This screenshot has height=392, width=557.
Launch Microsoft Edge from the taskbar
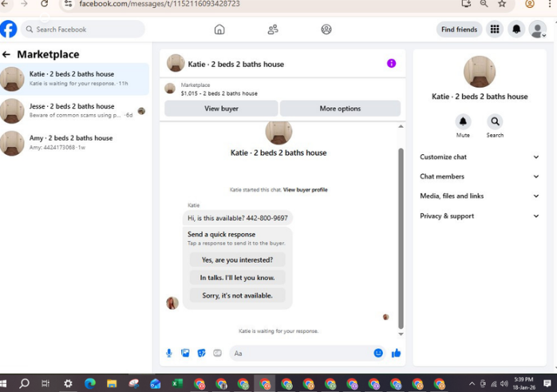point(90,383)
